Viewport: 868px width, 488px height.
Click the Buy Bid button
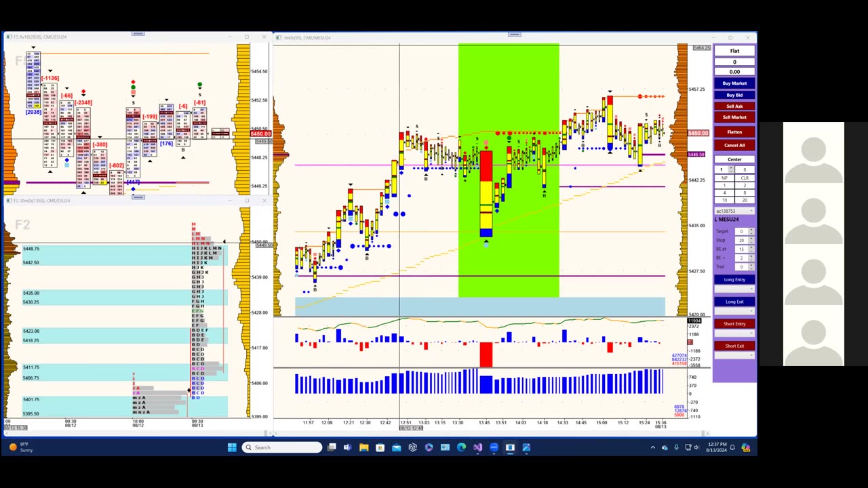coord(734,95)
